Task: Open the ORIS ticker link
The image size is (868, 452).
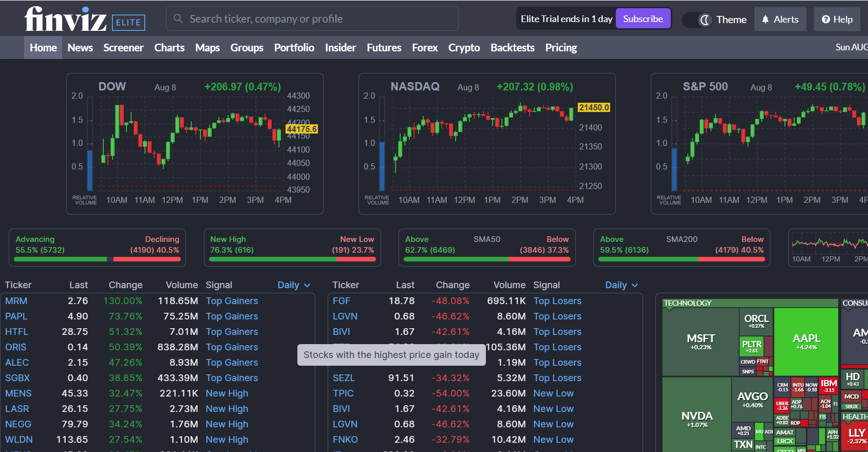Action: [x=16, y=347]
